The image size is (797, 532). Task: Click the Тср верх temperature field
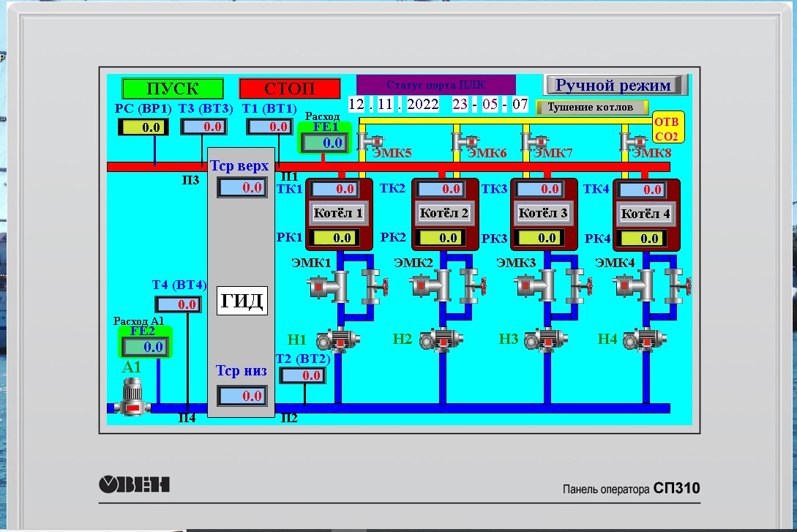click(242, 187)
